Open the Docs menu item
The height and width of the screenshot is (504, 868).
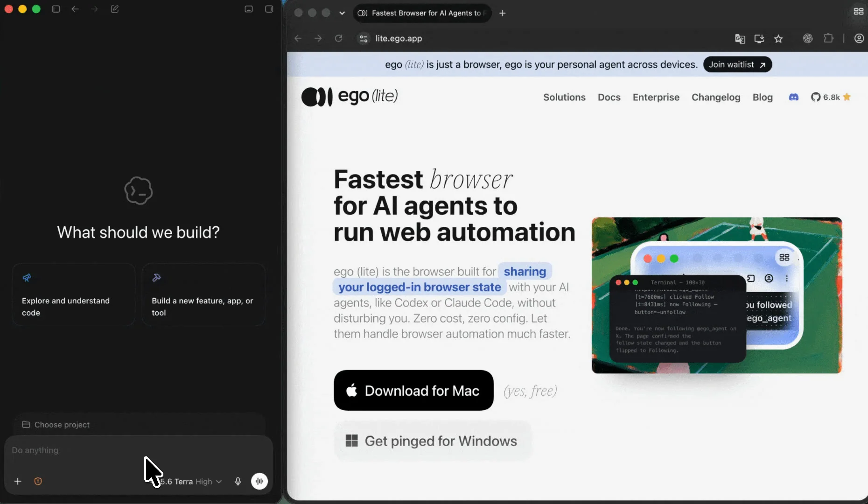[x=609, y=97]
